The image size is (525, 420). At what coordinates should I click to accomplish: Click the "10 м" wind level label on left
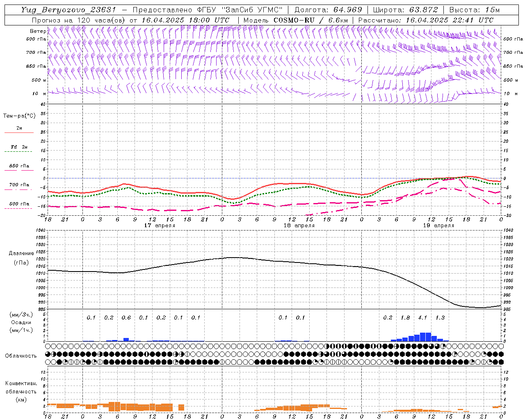[39, 94]
